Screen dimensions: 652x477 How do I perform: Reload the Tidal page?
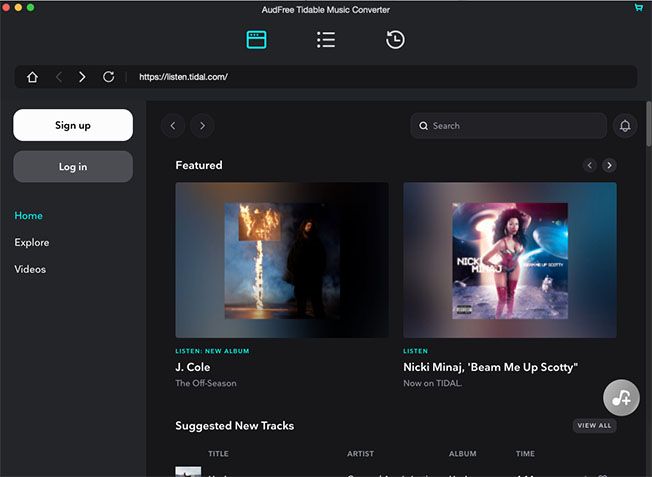pyautogui.click(x=109, y=77)
